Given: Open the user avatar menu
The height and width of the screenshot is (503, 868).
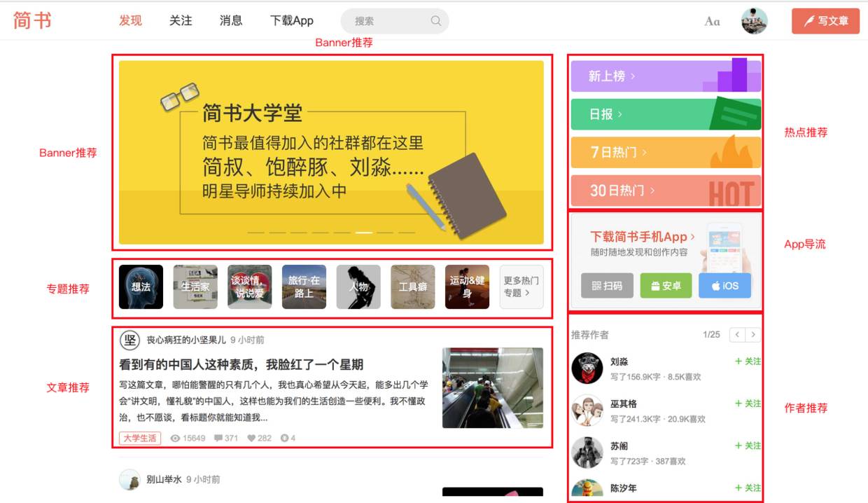Looking at the screenshot, I should (x=754, y=21).
